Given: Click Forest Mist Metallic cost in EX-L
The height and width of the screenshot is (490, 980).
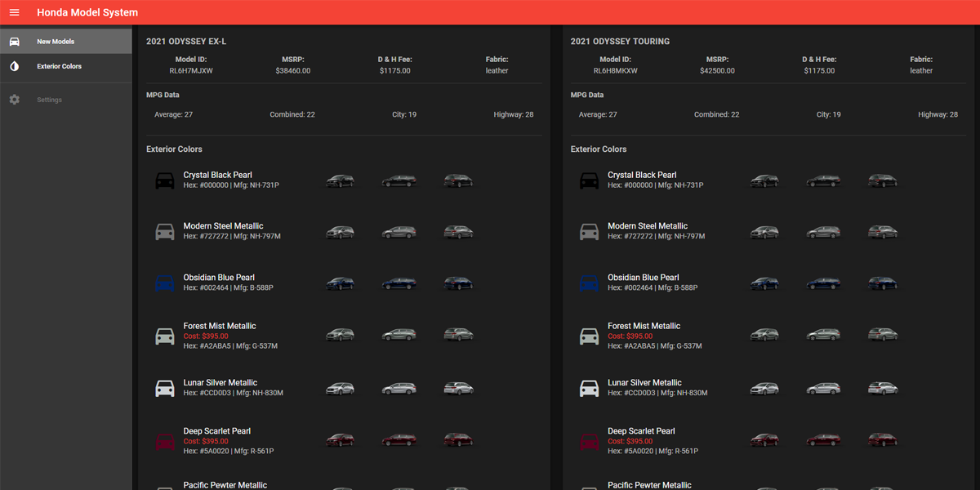Looking at the screenshot, I should click(206, 336).
